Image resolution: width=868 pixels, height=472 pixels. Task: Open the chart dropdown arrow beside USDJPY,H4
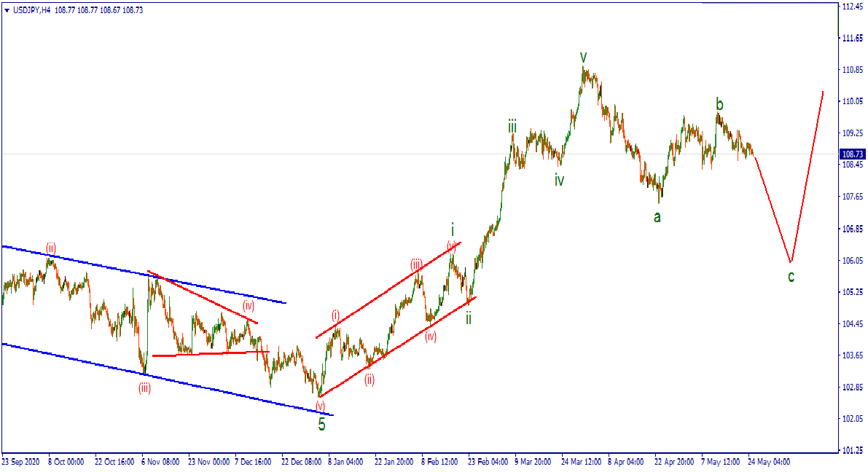pyautogui.click(x=7, y=9)
